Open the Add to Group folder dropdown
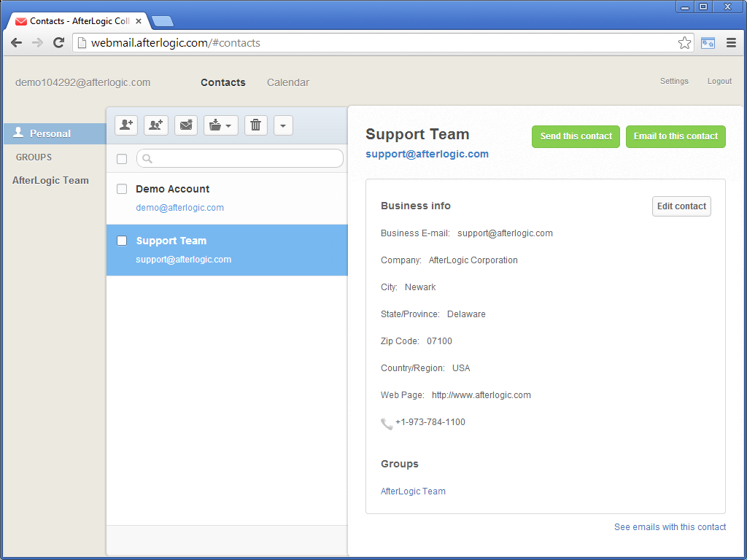Screen dimensions: 747x560 220,125
